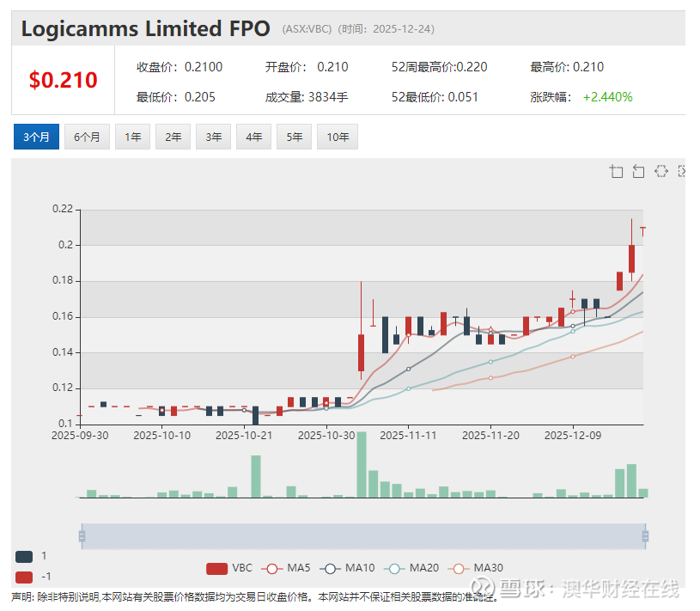Click the zoom reset back icon
This screenshot has width=700, height=611.
click(638, 171)
